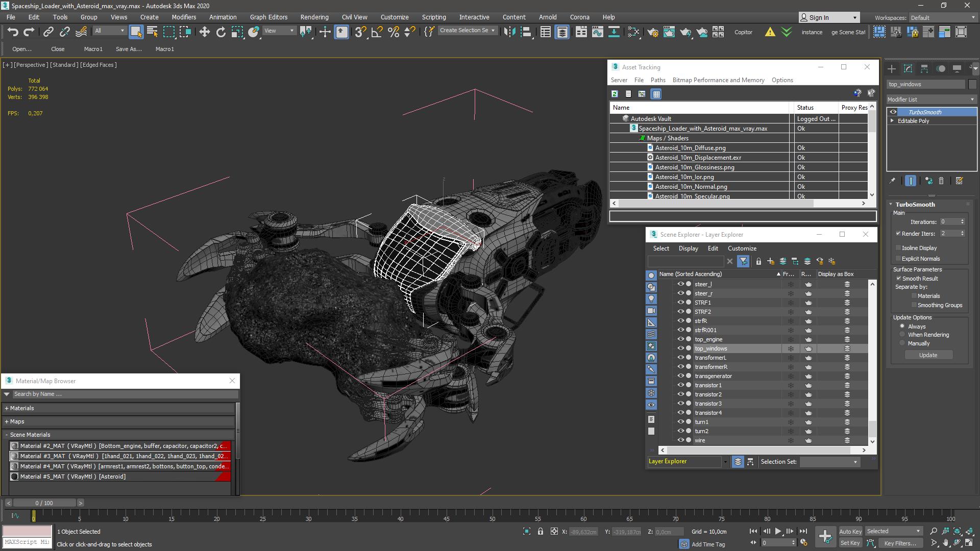The image size is (980, 551).
Task: Click the Lock icon in Scene Explorer toolbar
Action: point(758,261)
